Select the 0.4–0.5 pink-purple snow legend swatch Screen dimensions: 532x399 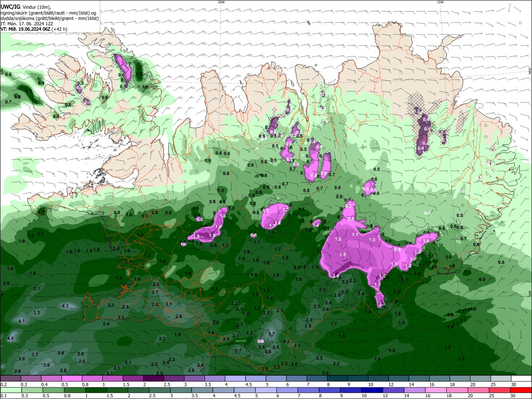point(51,379)
